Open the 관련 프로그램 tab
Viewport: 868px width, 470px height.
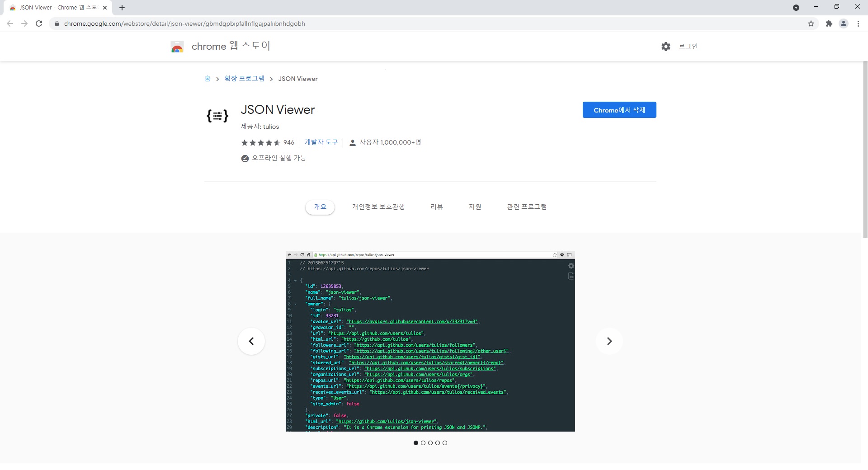point(527,207)
